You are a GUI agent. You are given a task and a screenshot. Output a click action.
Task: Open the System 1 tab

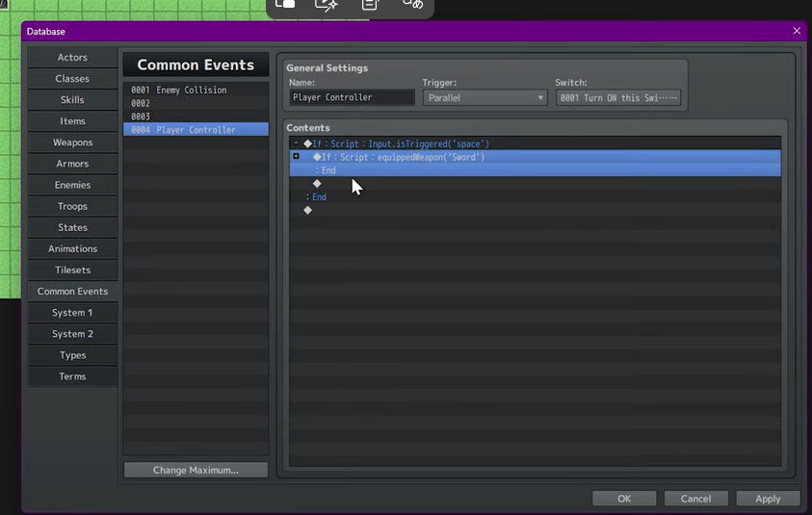point(72,312)
